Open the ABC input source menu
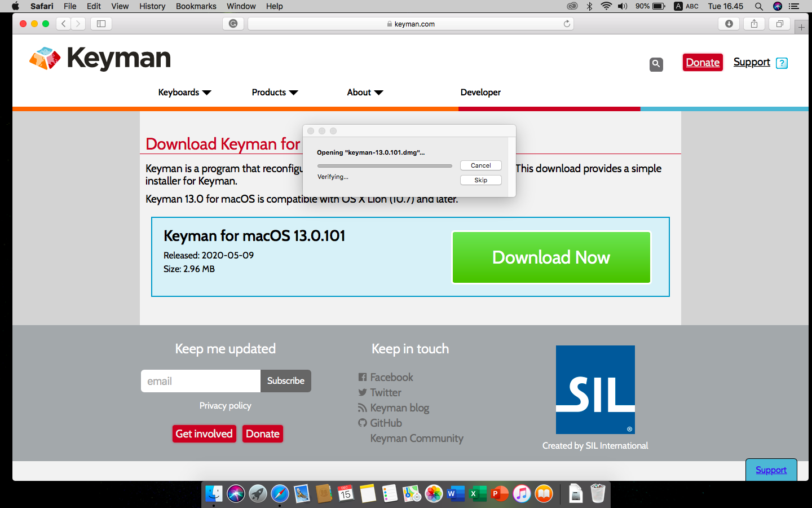The image size is (812, 508). pyautogui.click(x=686, y=6)
